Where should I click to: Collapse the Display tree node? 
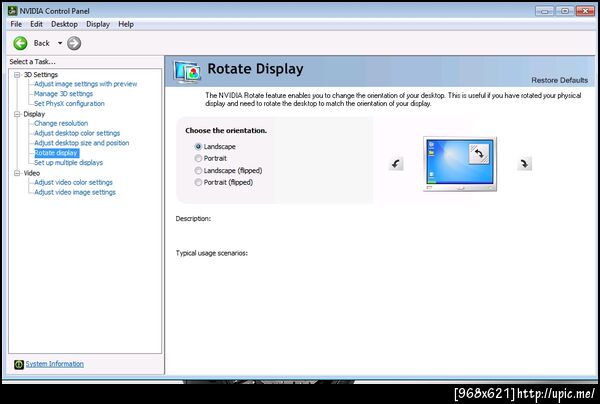pos(17,114)
